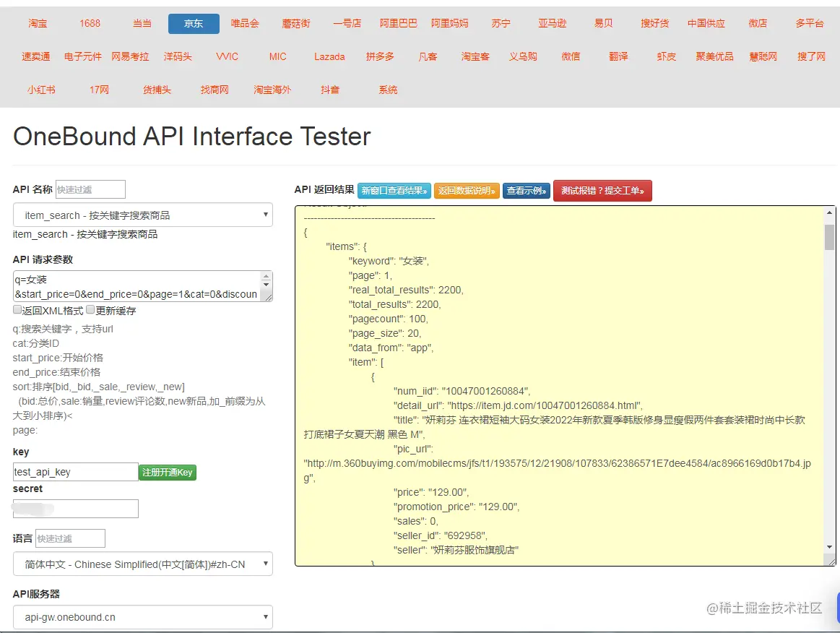Open the 小红书 tab

pos(41,90)
